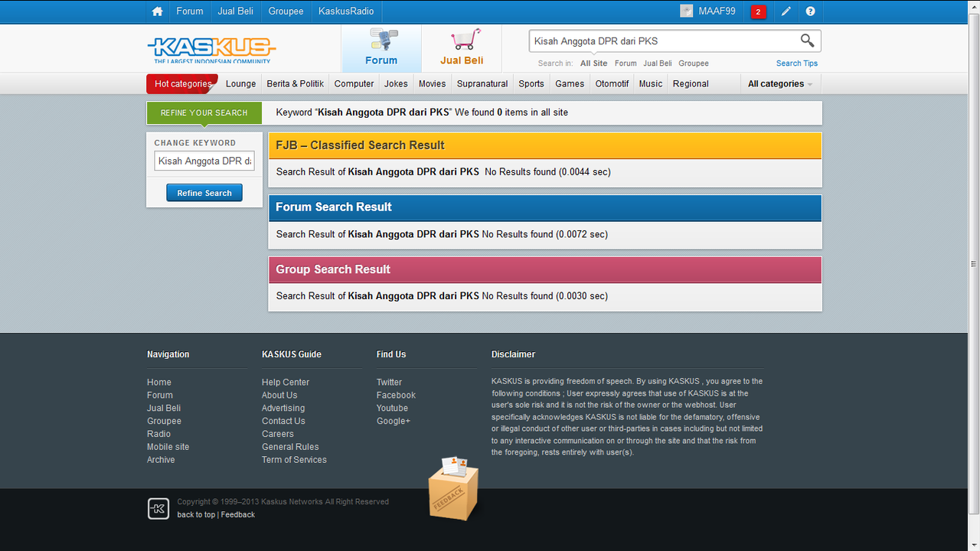Open the Games category
Image resolution: width=980 pixels, height=551 pixels.
(570, 84)
